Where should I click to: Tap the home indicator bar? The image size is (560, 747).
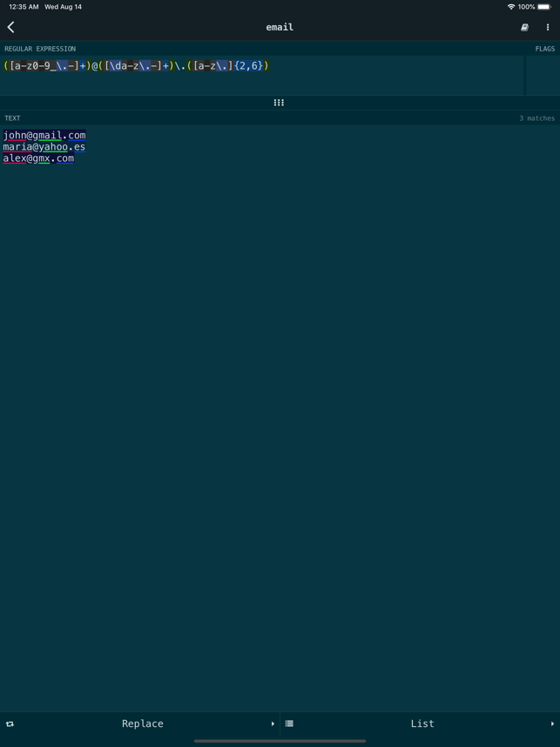pyautogui.click(x=280, y=741)
